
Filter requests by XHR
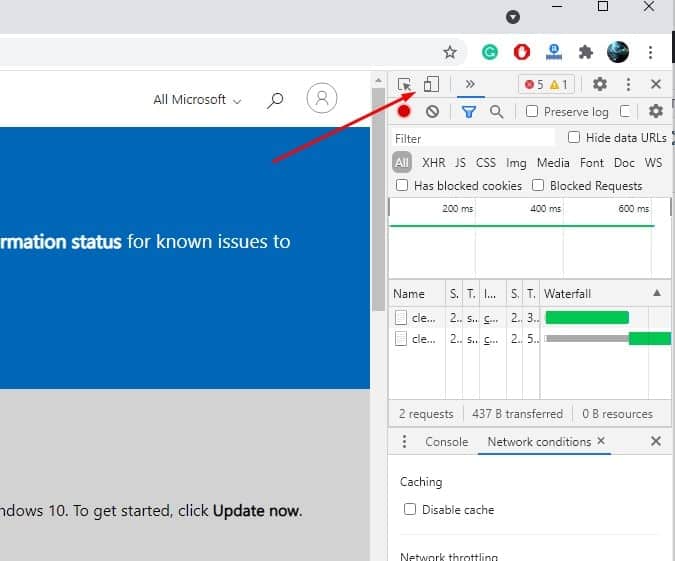(x=433, y=163)
